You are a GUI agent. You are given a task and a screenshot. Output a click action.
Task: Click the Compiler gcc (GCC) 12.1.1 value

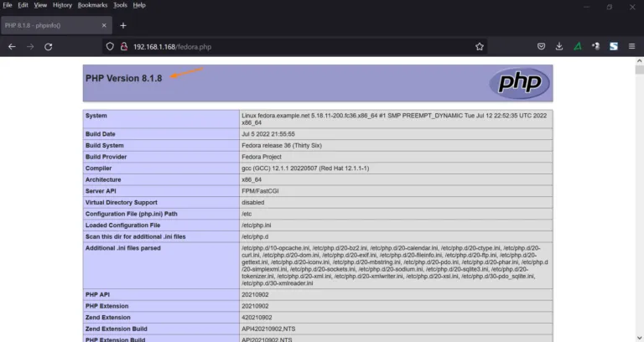coord(305,168)
